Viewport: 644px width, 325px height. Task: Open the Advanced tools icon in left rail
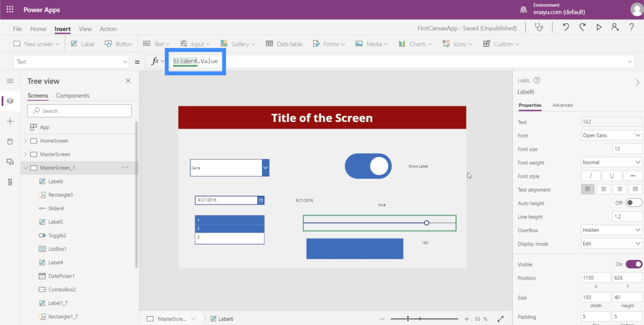[10, 182]
